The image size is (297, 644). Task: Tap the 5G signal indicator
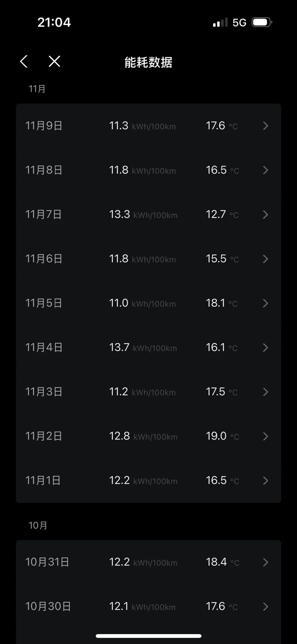pos(239,23)
